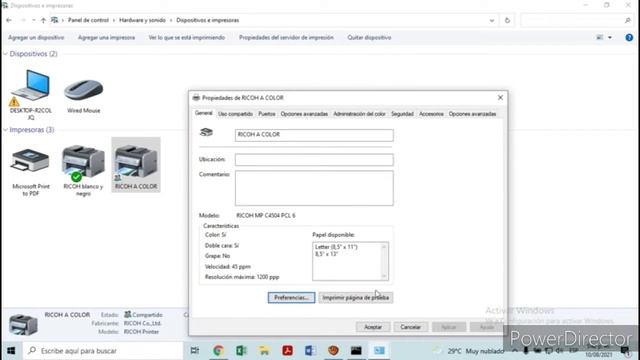Screen dimensions: 640x360
Task: Click taskbar search box Escribe aquí para buscar
Action: pos(103,351)
